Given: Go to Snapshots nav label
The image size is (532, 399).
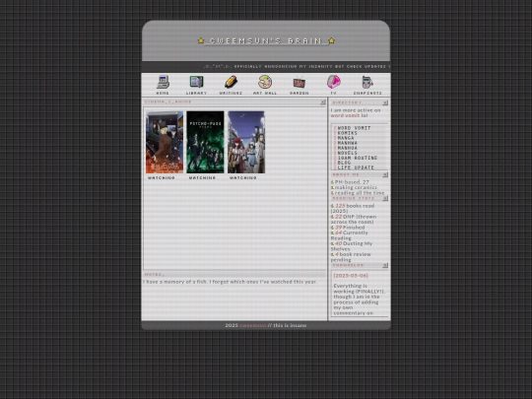Looking at the screenshot, I should 367,93.
